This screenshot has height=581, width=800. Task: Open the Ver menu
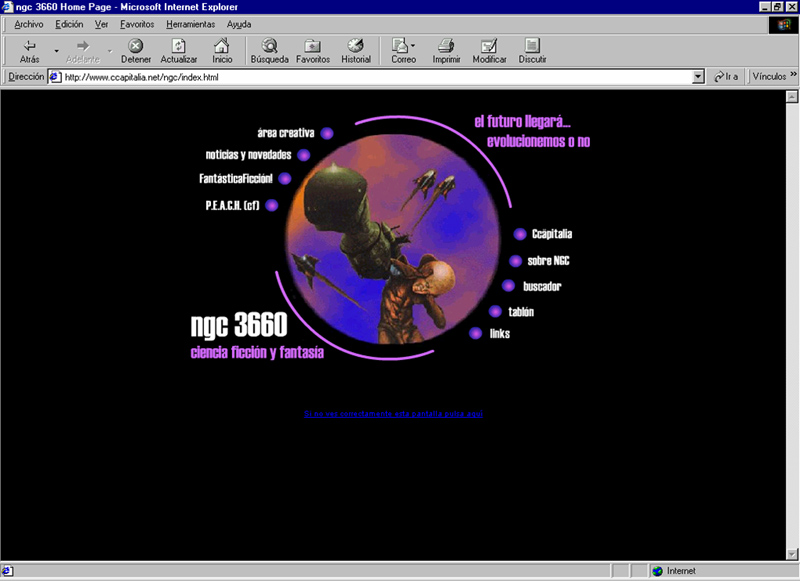(102, 24)
